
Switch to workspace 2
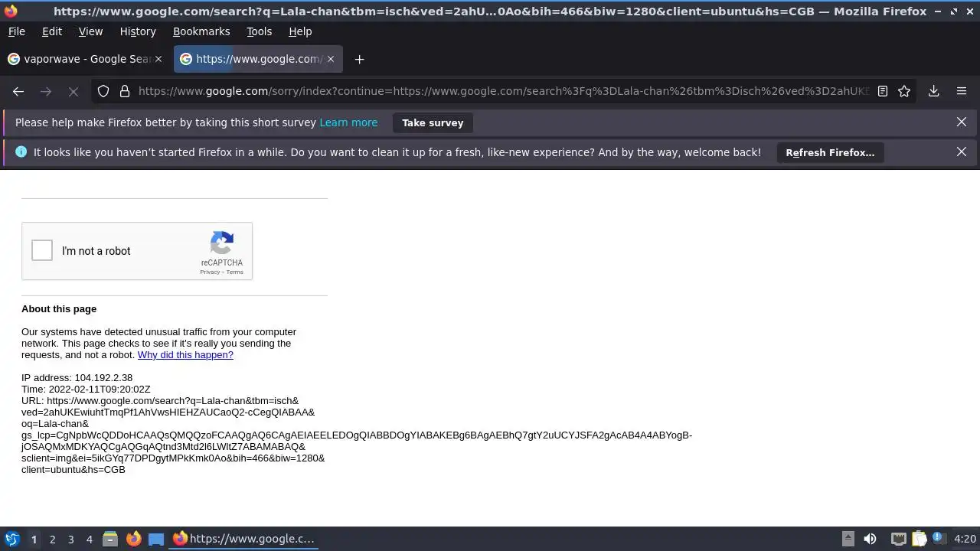(52, 539)
